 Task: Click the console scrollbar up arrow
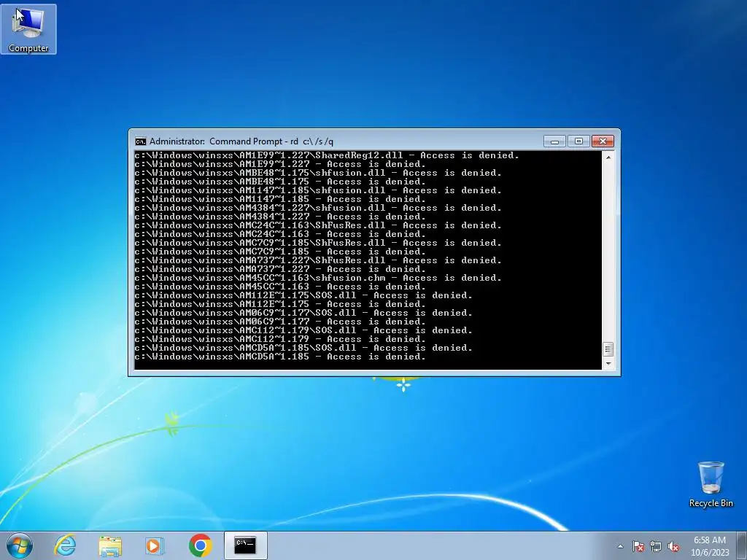tap(608, 157)
